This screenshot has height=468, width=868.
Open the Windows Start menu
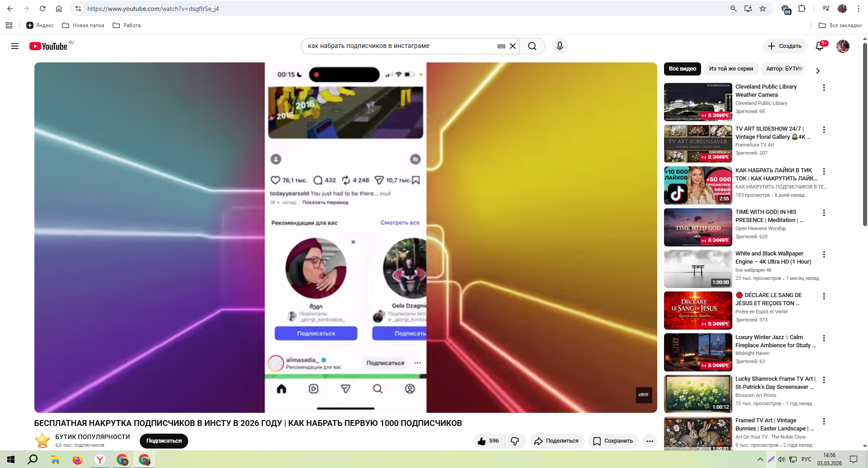pos(11,459)
